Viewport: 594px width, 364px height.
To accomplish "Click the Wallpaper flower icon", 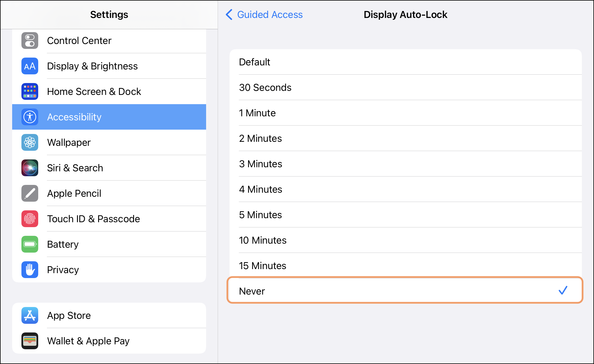I will pos(30,142).
